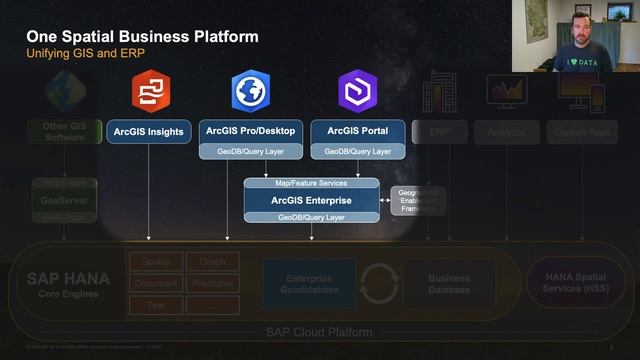Viewport: 640px width, 360px height.
Task: Click GeoDB/Query Layer under ArcGIS Portal
Action: 358,151
